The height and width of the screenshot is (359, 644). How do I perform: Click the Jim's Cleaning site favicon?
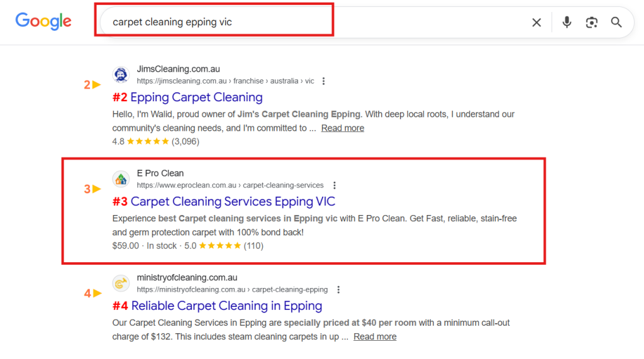(x=121, y=75)
